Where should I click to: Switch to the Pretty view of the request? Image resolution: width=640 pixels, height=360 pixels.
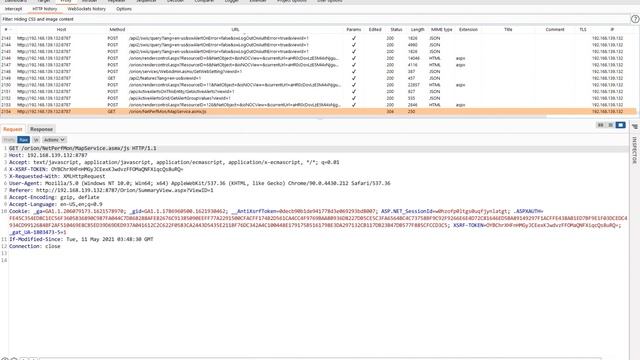pyautogui.click(x=9, y=140)
